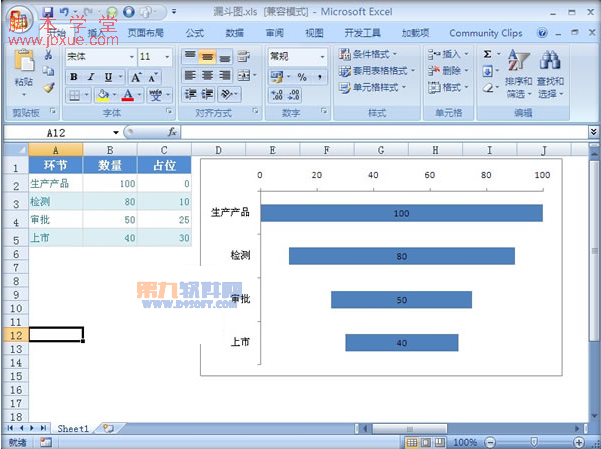Click the Increase Decimal icon
Image resolution: width=601 pixels, height=449 pixels.
coord(277,95)
